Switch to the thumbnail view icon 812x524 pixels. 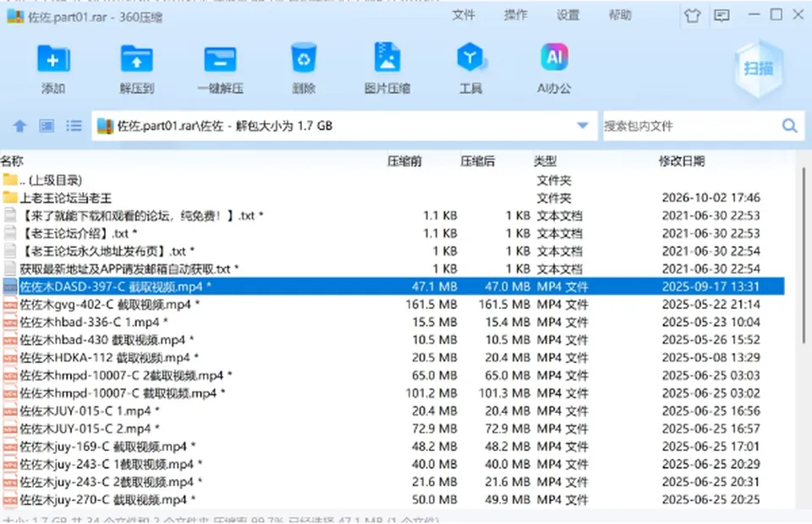47,126
